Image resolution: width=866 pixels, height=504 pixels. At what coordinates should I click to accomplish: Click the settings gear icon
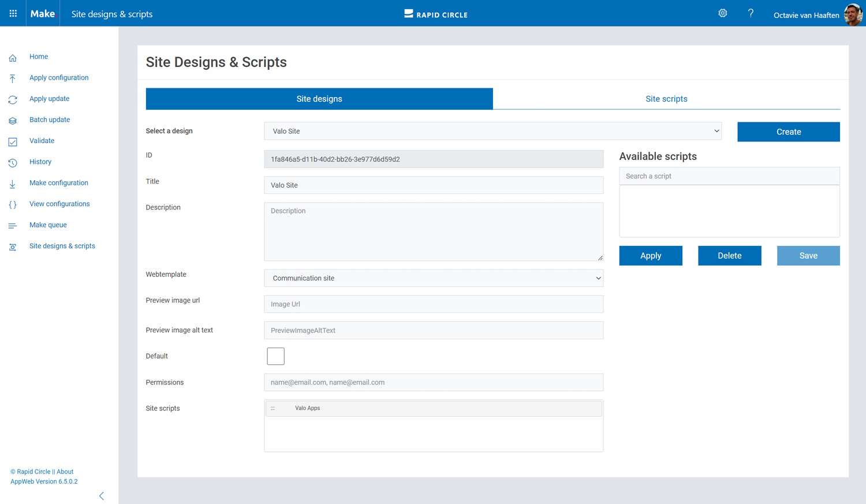coord(722,13)
